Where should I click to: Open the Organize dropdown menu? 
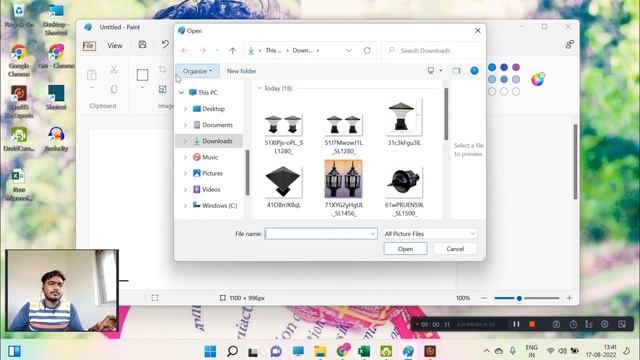[198, 71]
